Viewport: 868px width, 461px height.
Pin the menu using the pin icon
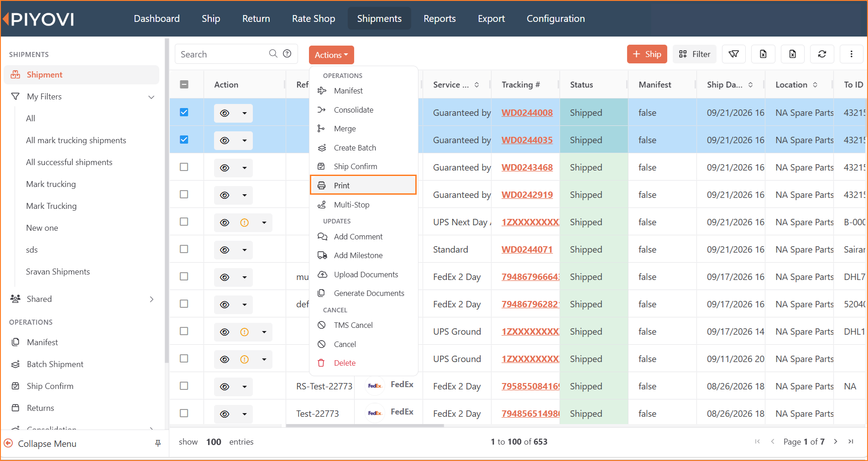[158, 443]
